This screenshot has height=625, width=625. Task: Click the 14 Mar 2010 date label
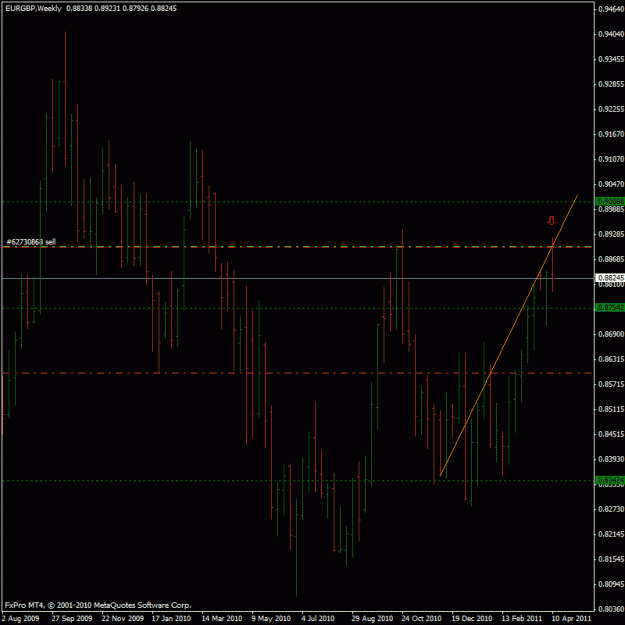point(222,619)
